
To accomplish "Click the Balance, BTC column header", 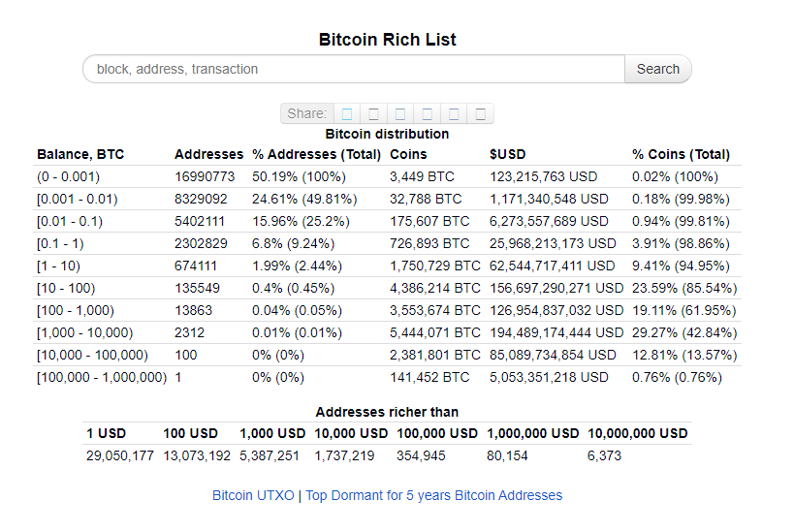I will (80, 154).
